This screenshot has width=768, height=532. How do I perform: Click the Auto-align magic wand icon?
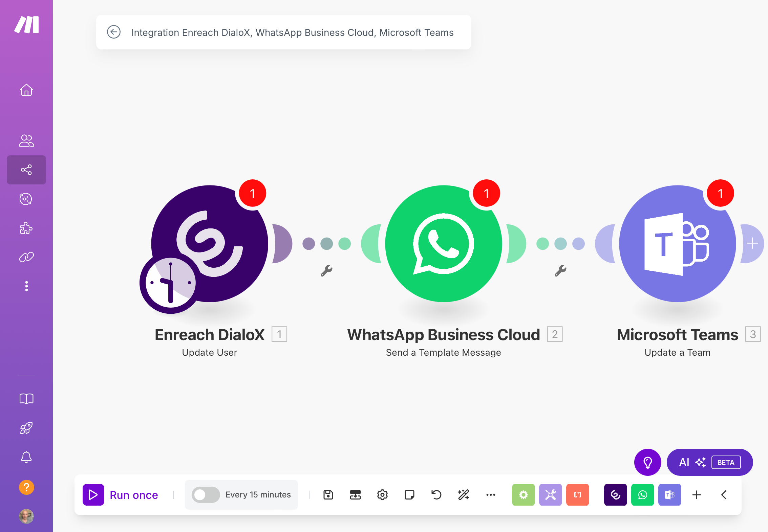pos(464,495)
